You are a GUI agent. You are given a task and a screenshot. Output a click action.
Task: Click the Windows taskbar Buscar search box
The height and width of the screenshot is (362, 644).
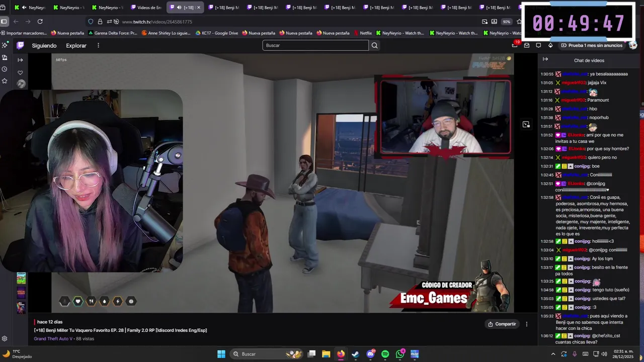coord(267,354)
